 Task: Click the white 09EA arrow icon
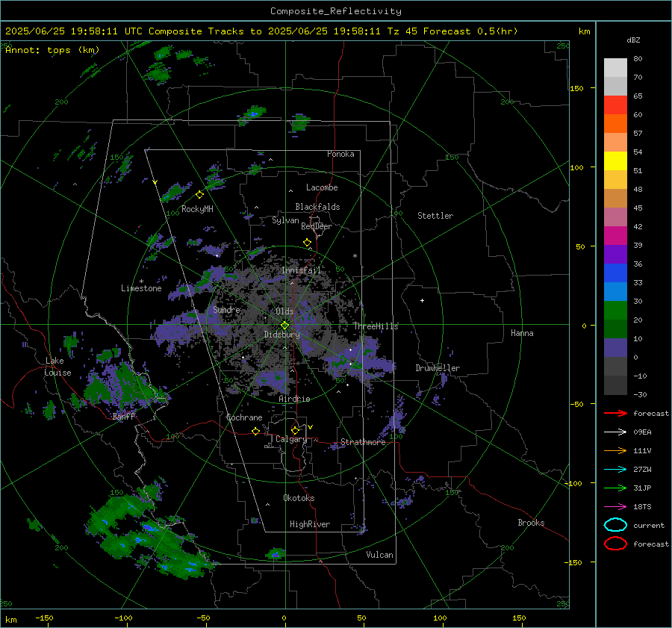[615, 432]
